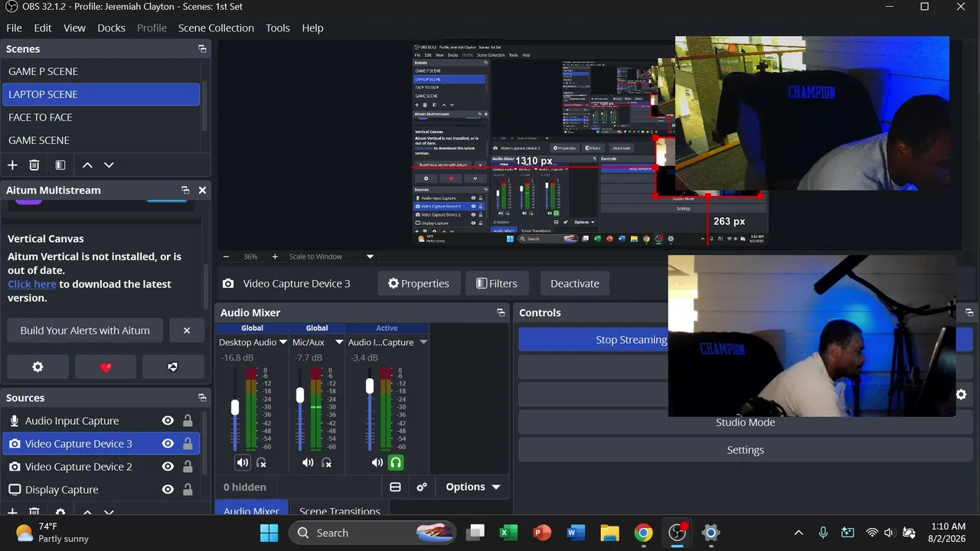This screenshot has height=551, width=980.
Task: Click the red heart button in Aitum panel
Action: 106,367
